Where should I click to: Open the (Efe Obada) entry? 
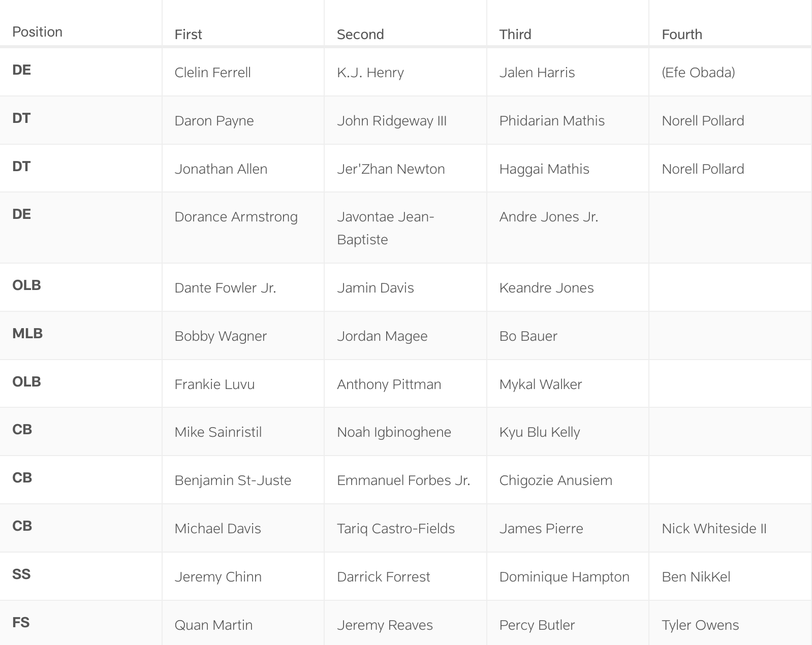[x=698, y=72]
